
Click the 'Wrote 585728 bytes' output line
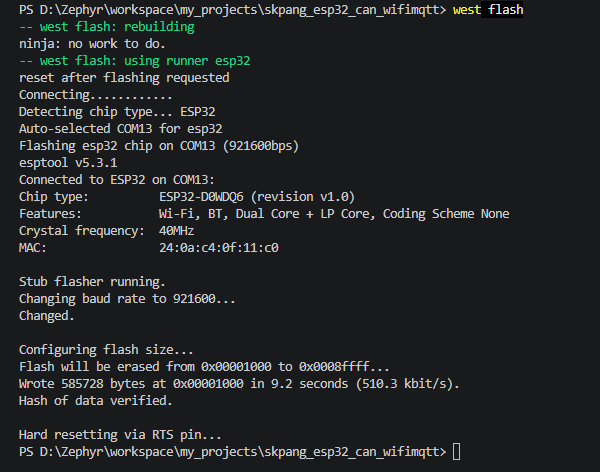(x=239, y=384)
